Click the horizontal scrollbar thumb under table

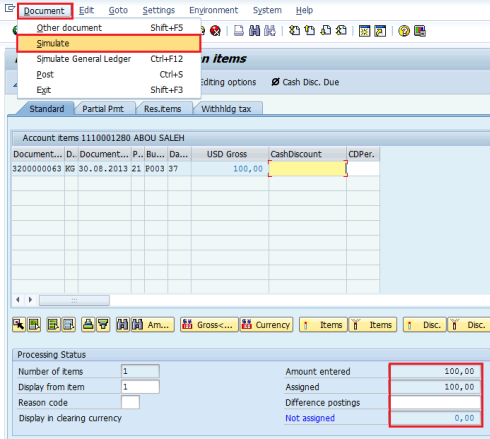(74, 300)
